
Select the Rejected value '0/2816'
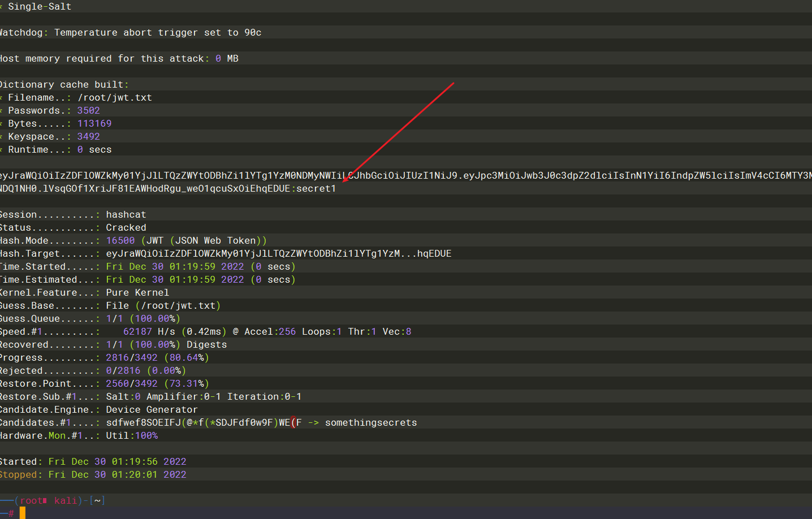(x=123, y=371)
